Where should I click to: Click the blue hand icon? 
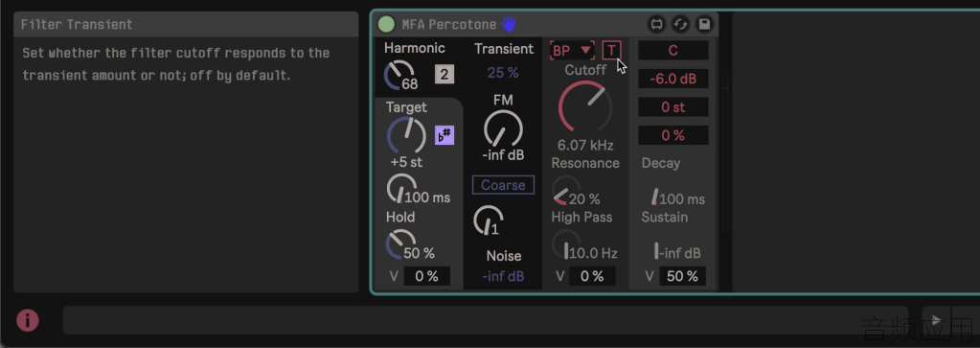click(509, 24)
